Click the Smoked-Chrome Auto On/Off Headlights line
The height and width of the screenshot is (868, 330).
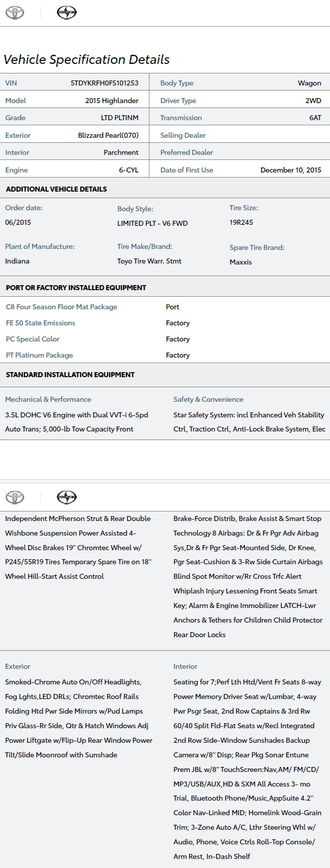[x=73, y=682]
